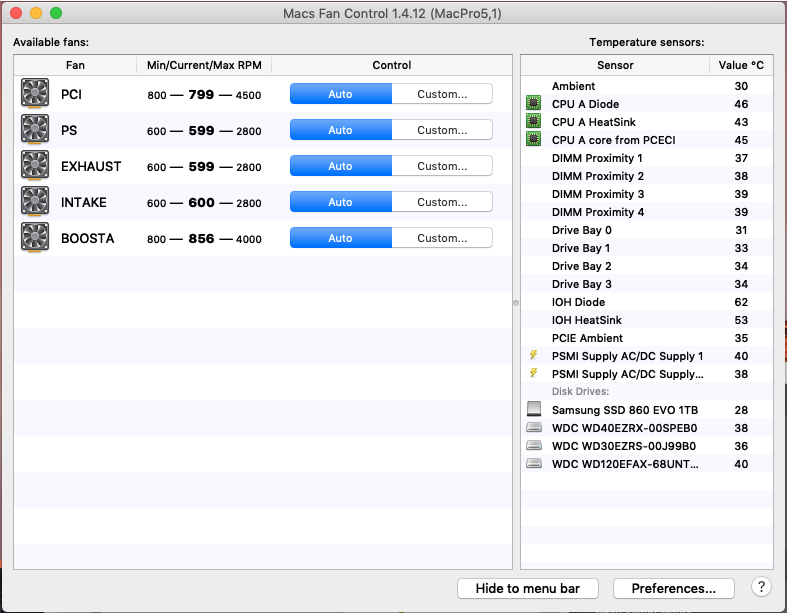
Task: Open Custom control for BOOSTA fan
Action: click(x=442, y=238)
